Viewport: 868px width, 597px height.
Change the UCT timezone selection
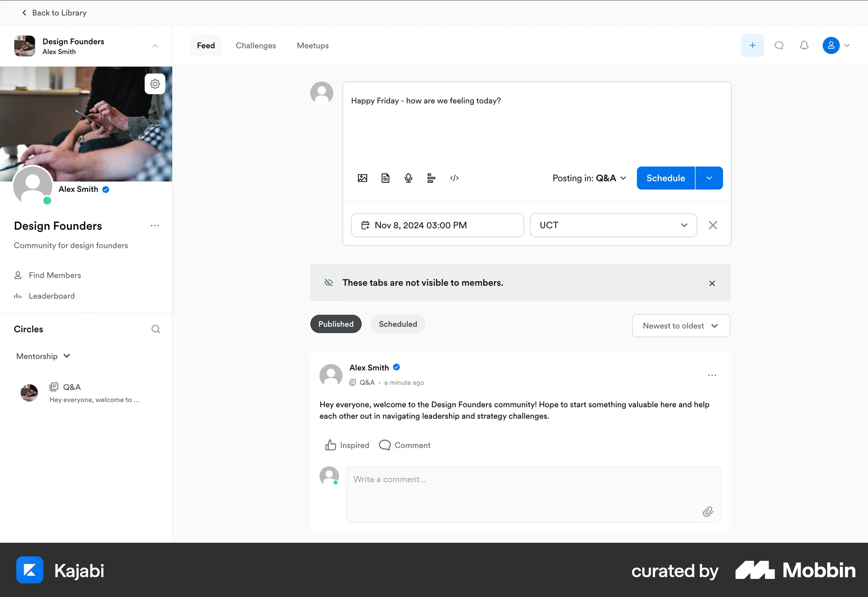coord(613,225)
